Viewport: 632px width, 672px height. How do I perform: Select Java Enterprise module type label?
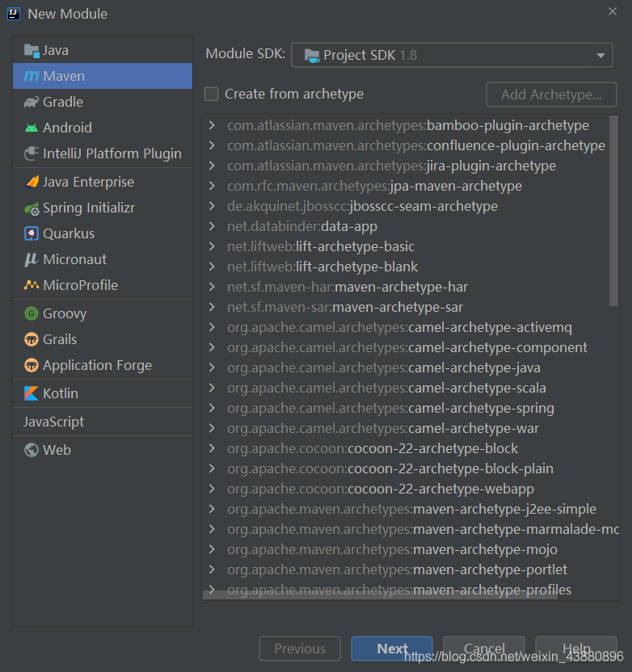tap(88, 182)
